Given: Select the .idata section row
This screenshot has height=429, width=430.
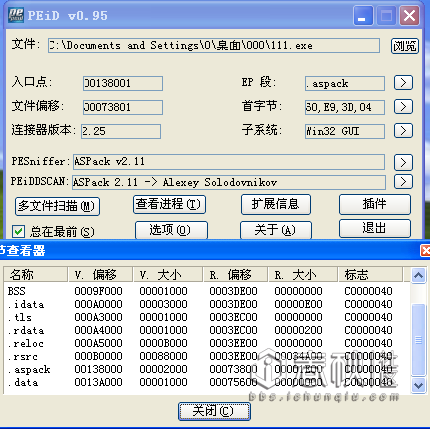Looking at the screenshot, I should click(x=207, y=304).
